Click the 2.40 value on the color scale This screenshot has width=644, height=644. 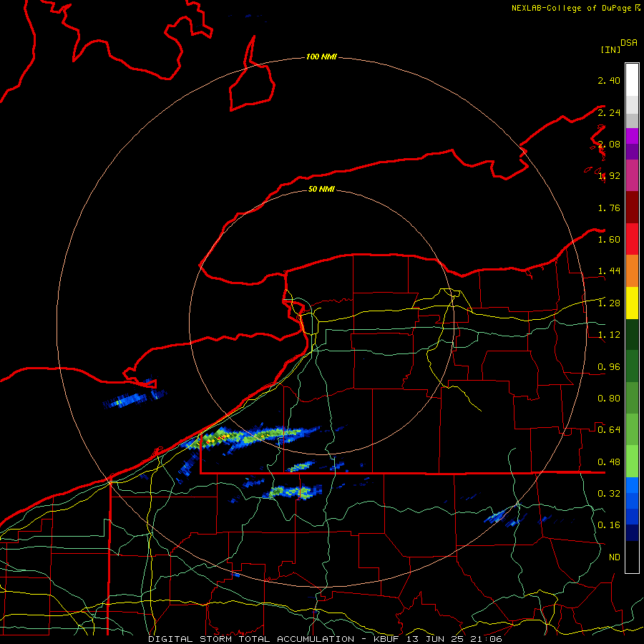(x=609, y=80)
